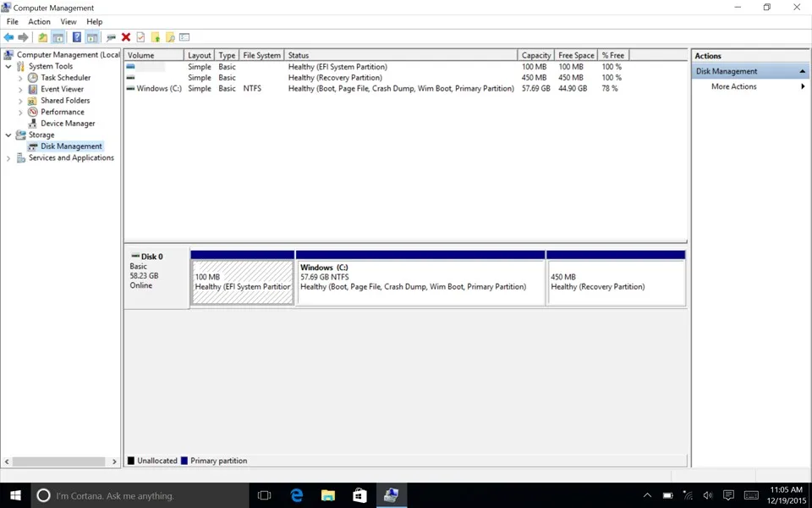Open the View menu
The height and width of the screenshot is (508, 812).
pyautogui.click(x=69, y=22)
